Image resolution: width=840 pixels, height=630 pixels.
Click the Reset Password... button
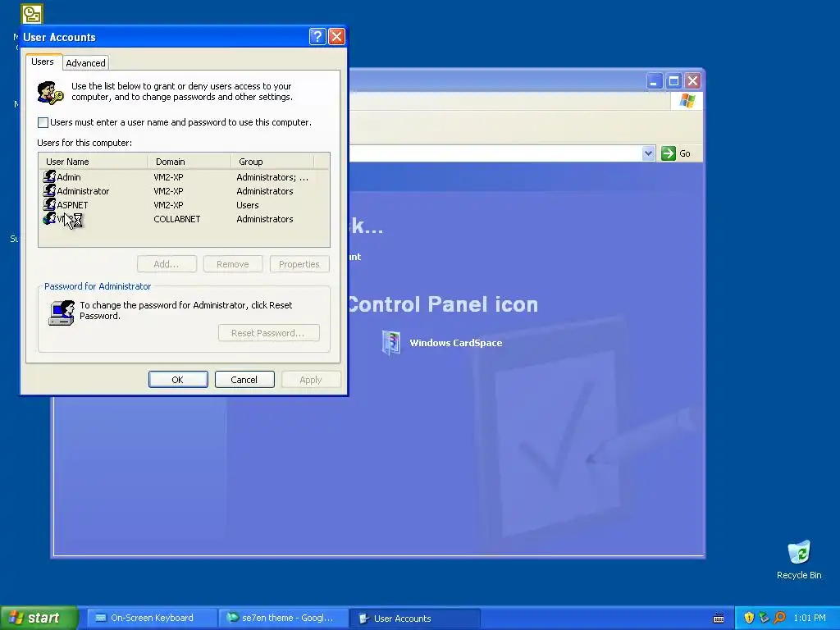coord(268,333)
